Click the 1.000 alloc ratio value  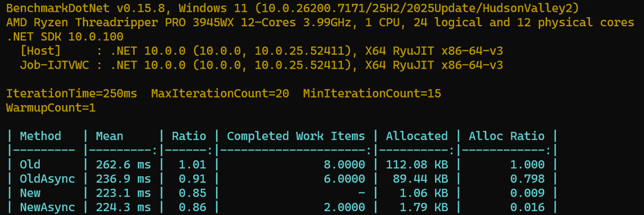click(527, 165)
